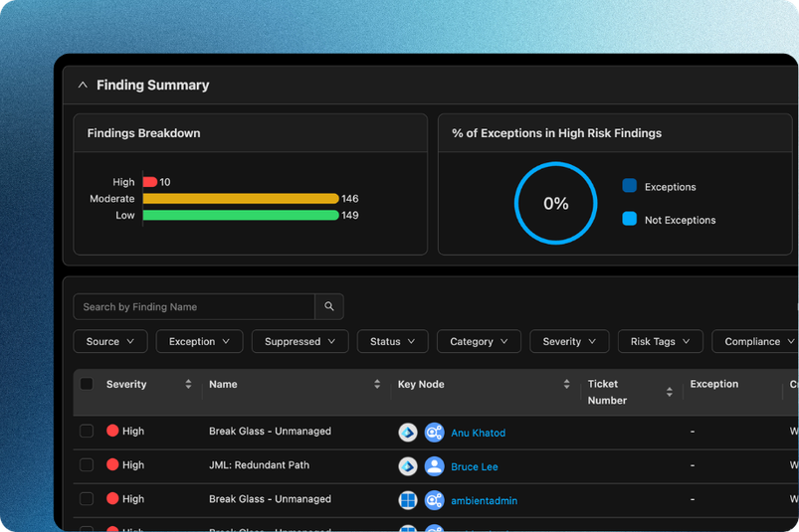The height and width of the screenshot is (532, 799).
Task: Collapse the Finding Summary section
Action: pos(83,85)
